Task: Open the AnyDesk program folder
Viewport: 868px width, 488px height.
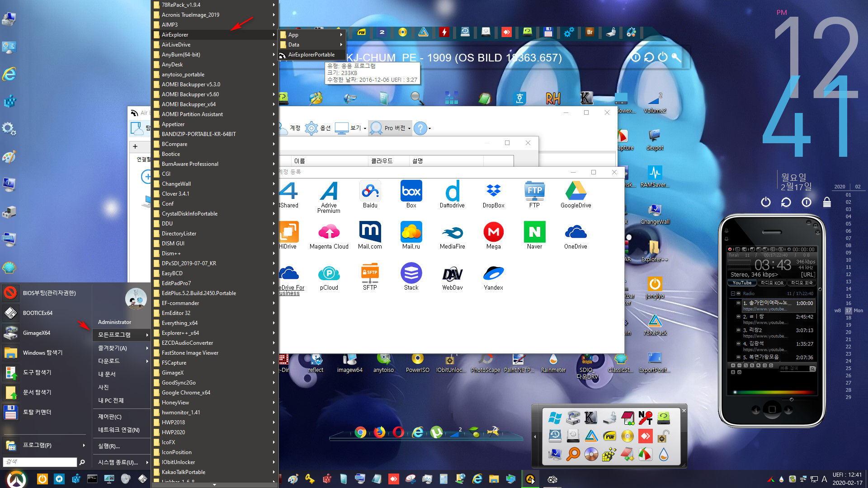Action: coord(214,65)
